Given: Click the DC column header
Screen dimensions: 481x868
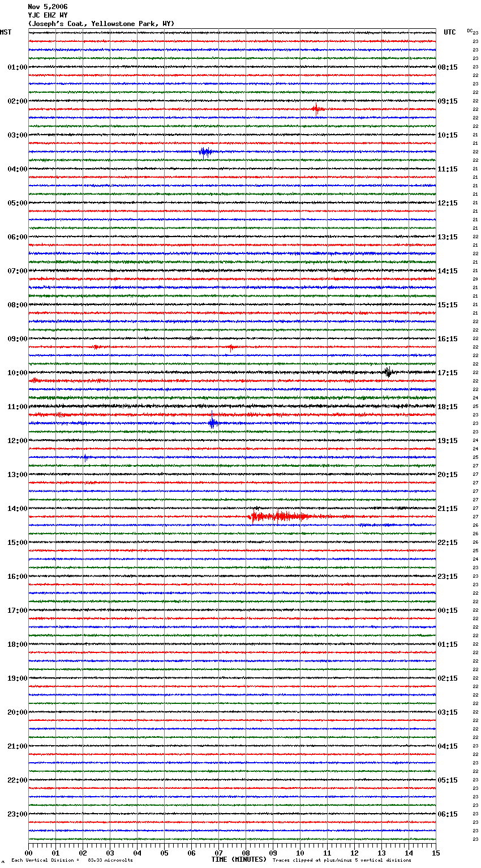Looking at the screenshot, I should (x=470, y=31).
